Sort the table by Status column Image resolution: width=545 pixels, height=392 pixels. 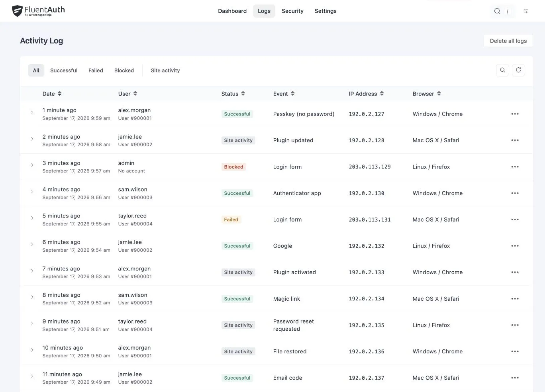[233, 94]
